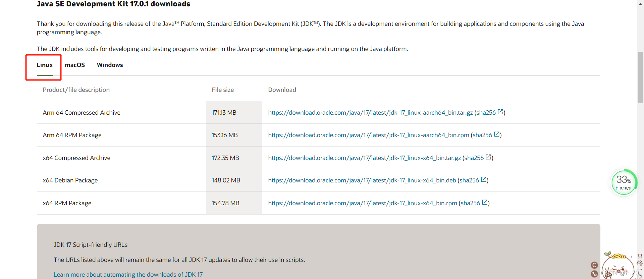
Task: Switch to the Windows tab
Action: click(110, 65)
